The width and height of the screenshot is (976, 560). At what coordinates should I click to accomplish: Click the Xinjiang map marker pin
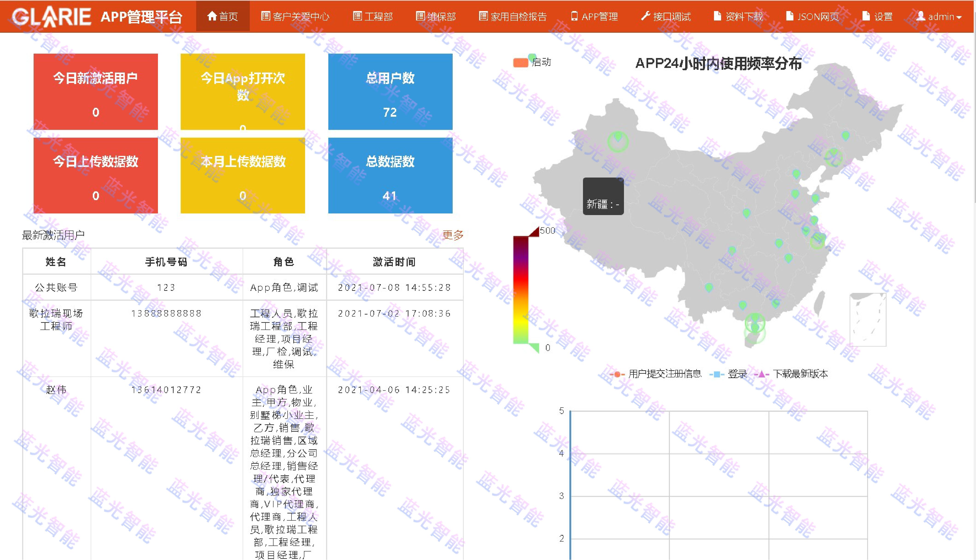coord(618,137)
